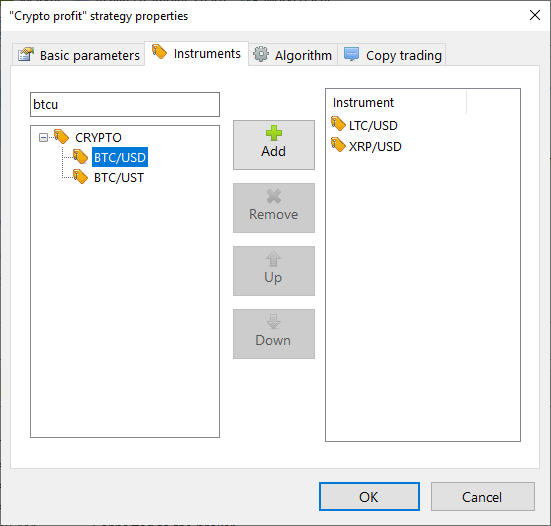This screenshot has height=526, width=551.
Task: Switch to the Copy trading tab
Action: (392, 55)
